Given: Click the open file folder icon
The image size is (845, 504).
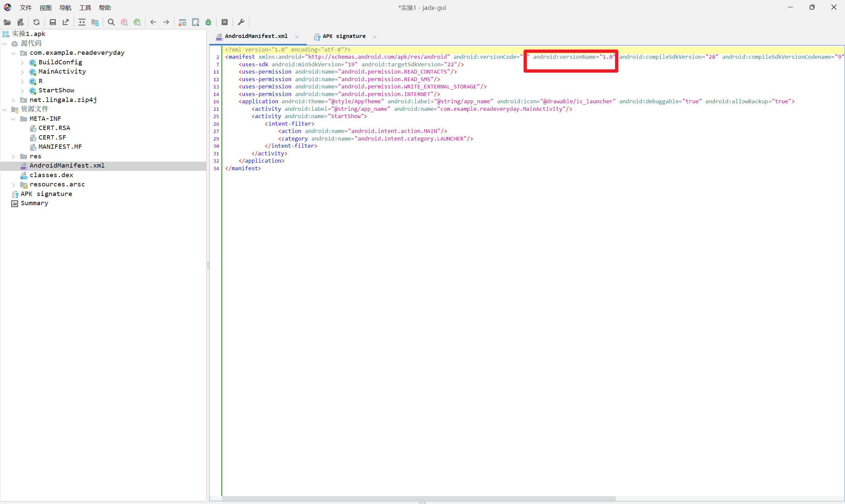Looking at the screenshot, I should 7,22.
